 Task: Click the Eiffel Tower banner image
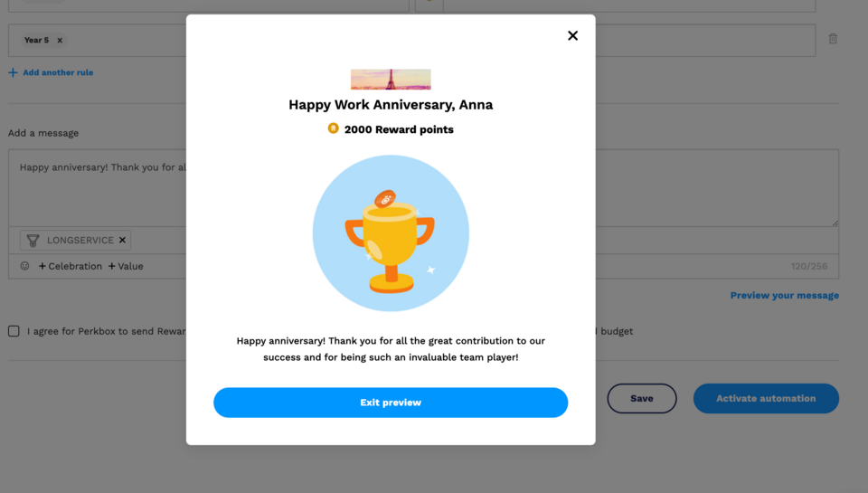391,80
